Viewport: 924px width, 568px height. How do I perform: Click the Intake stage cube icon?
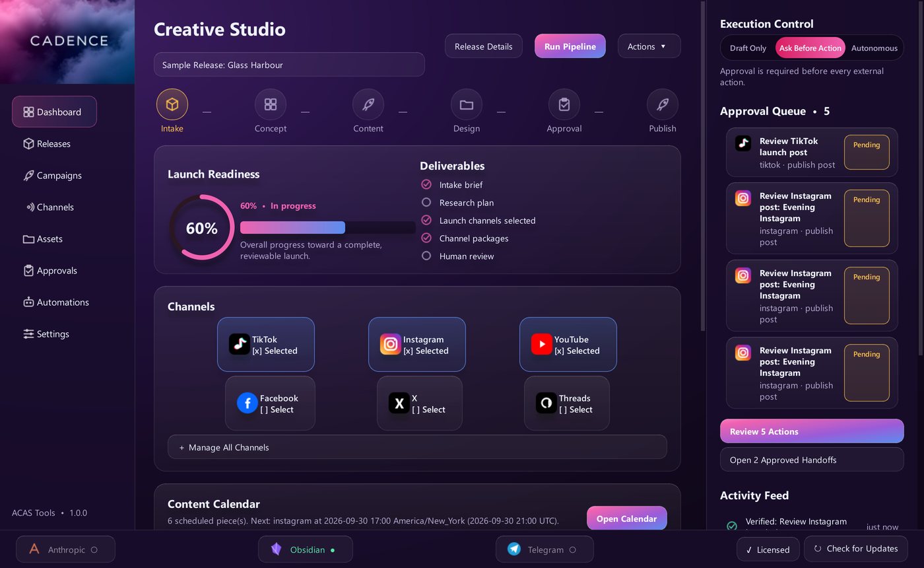click(172, 104)
